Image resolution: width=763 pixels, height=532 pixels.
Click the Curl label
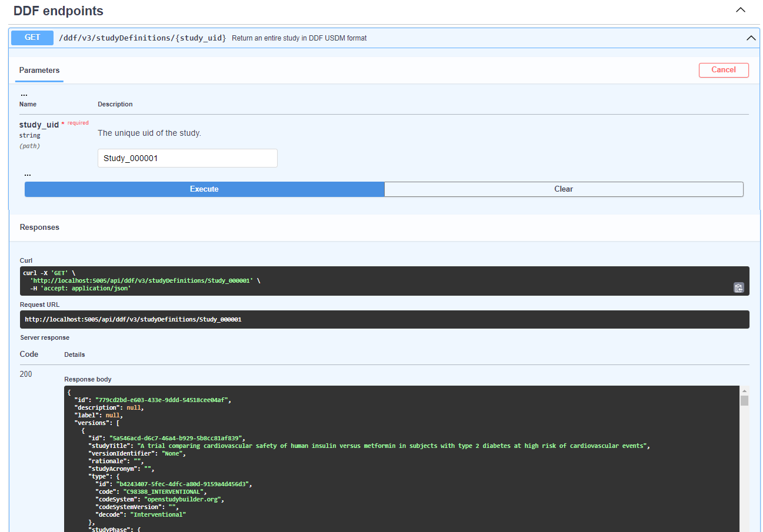pyautogui.click(x=26, y=260)
